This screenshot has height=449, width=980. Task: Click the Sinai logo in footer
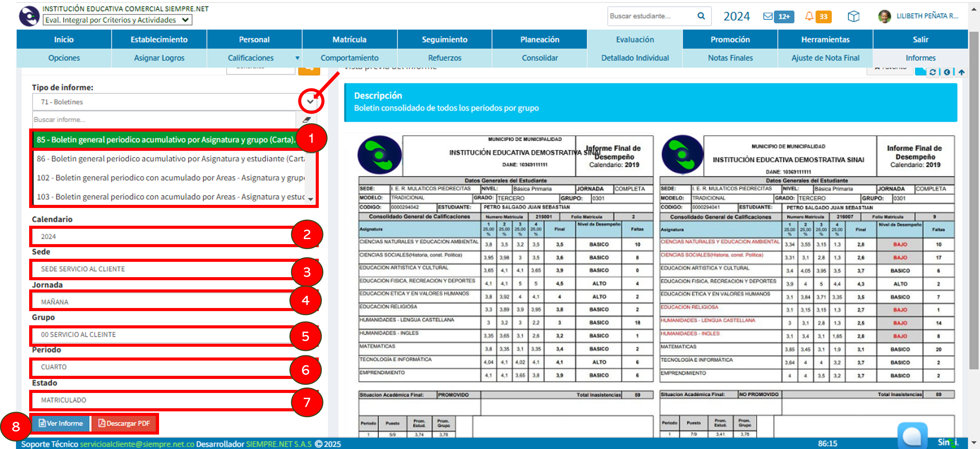(948, 442)
